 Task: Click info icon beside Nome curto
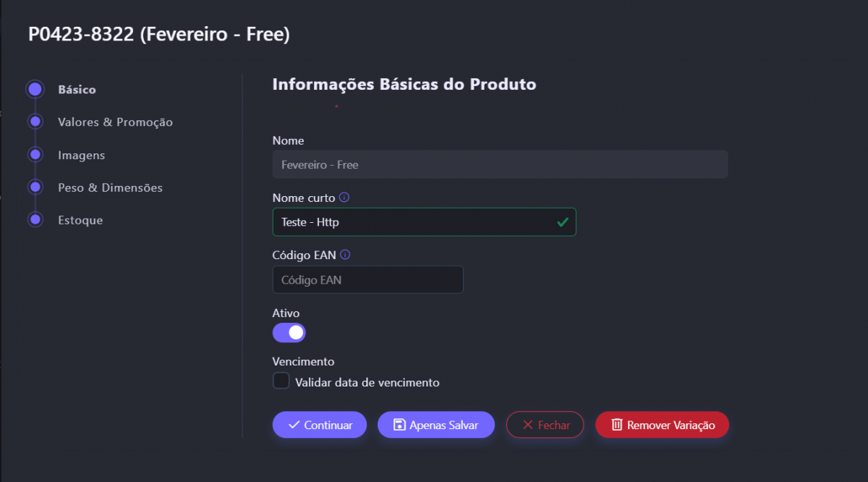pyautogui.click(x=344, y=197)
